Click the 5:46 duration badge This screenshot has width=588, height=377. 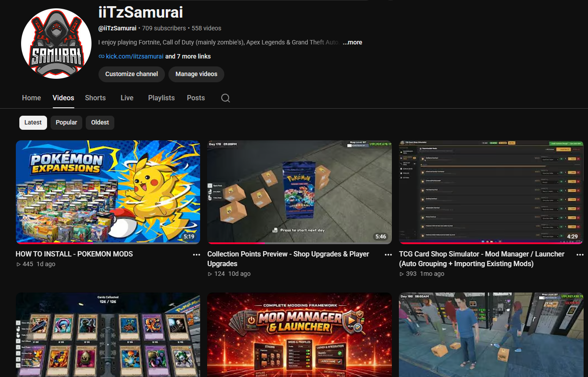tap(381, 237)
